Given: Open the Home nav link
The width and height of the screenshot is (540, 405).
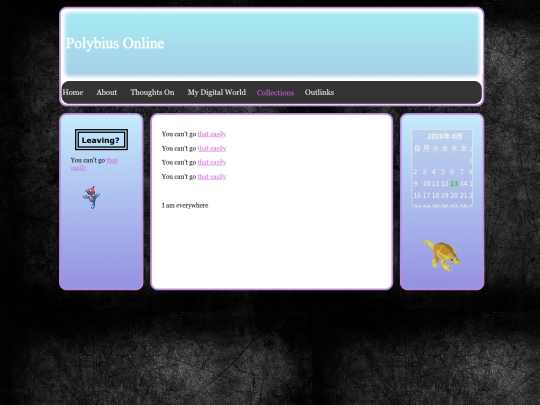Looking at the screenshot, I should (x=73, y=92).
